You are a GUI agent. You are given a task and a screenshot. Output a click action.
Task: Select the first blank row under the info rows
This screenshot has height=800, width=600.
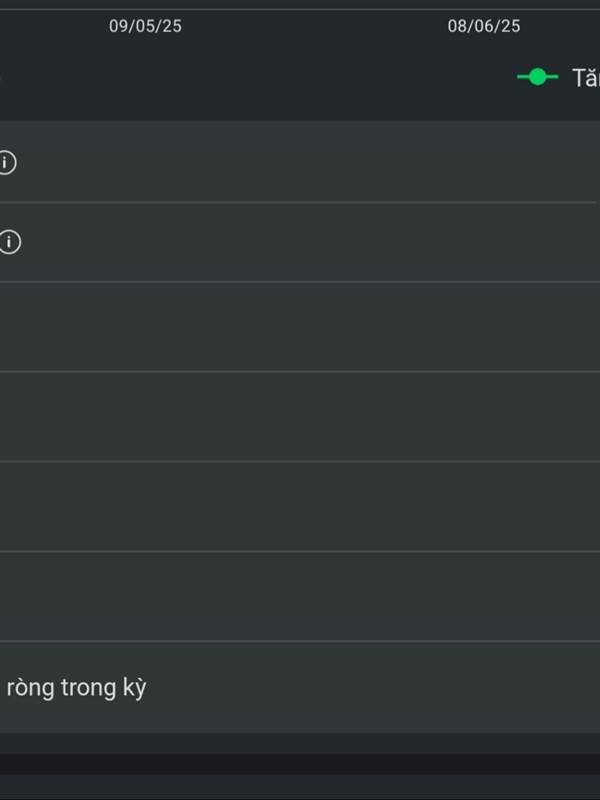click(300, 327)
